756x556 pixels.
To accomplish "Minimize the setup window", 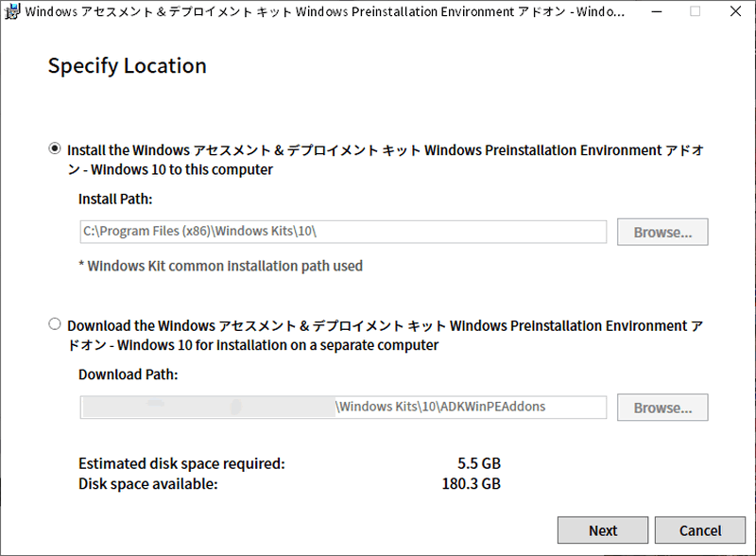I will point(656,11).
